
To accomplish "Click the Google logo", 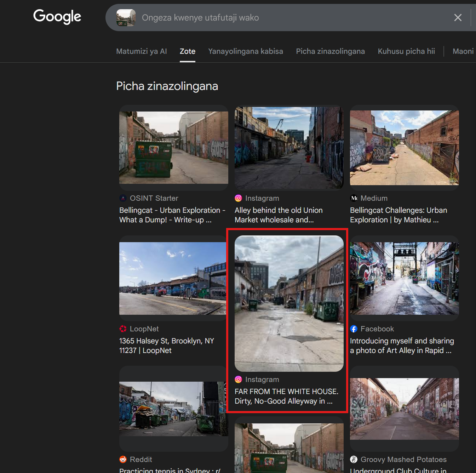I will (x=57, y=17).
